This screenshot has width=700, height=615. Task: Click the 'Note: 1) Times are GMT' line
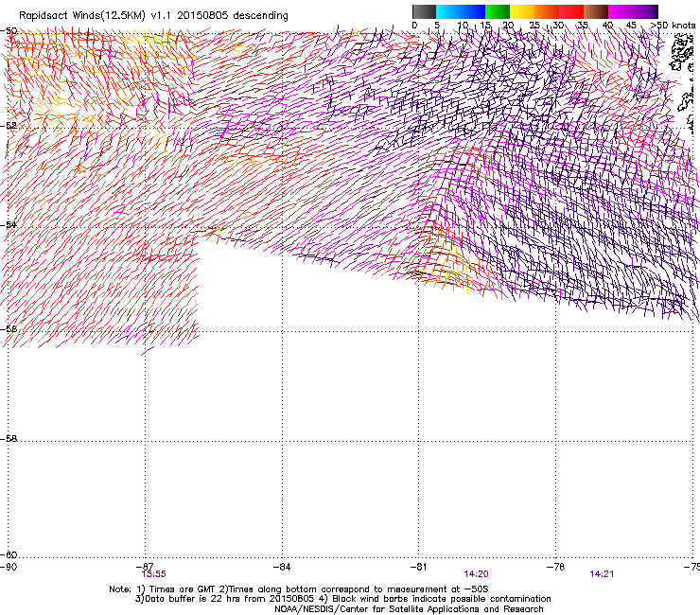tap(299, 589)
